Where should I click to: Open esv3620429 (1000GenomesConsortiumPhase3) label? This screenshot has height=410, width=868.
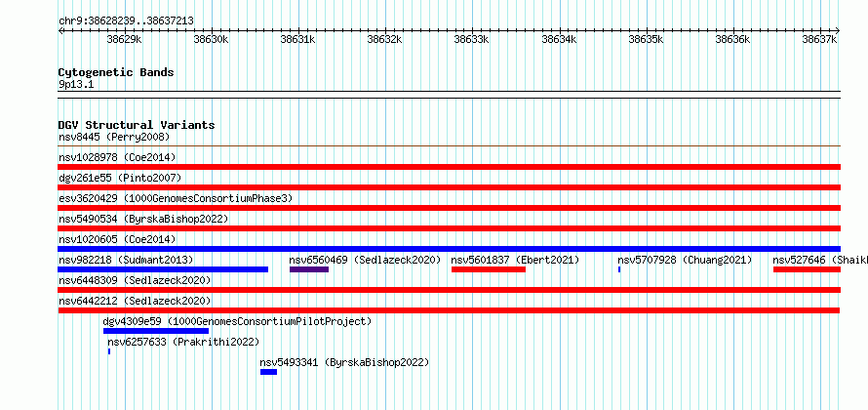tap(176, 198)
